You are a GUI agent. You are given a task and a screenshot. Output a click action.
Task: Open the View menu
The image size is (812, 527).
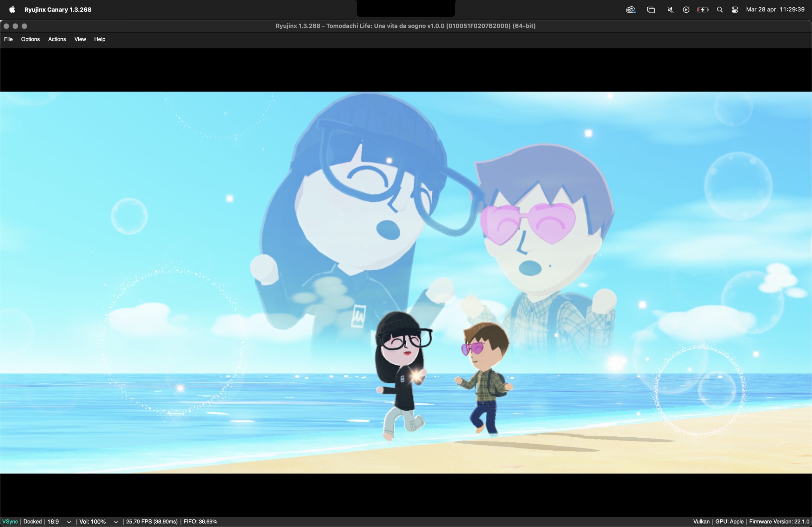pyautogui.click(x=80, y=39)
